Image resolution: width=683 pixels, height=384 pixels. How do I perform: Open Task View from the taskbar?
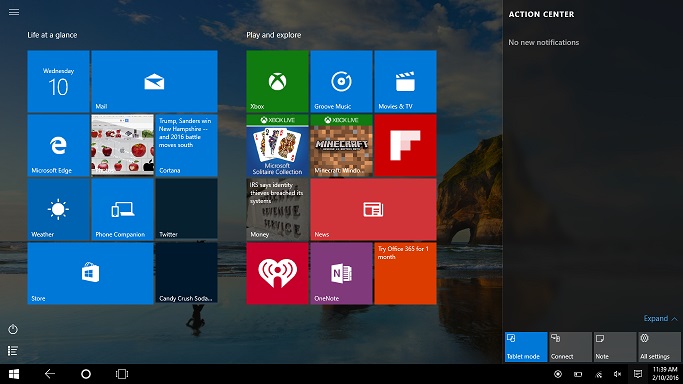pos(122,374)
